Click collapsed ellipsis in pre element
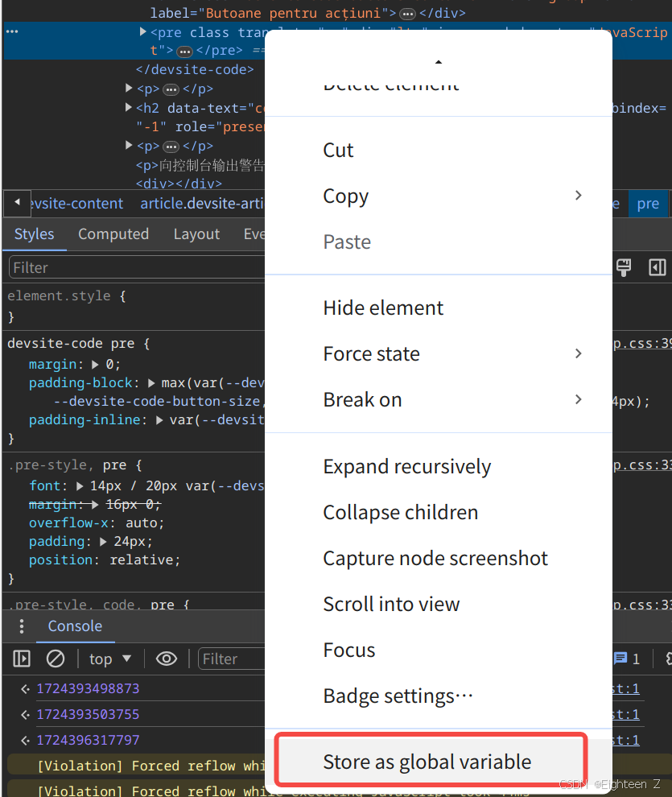This screenshot has width=672, height=797. click(185, 51)
